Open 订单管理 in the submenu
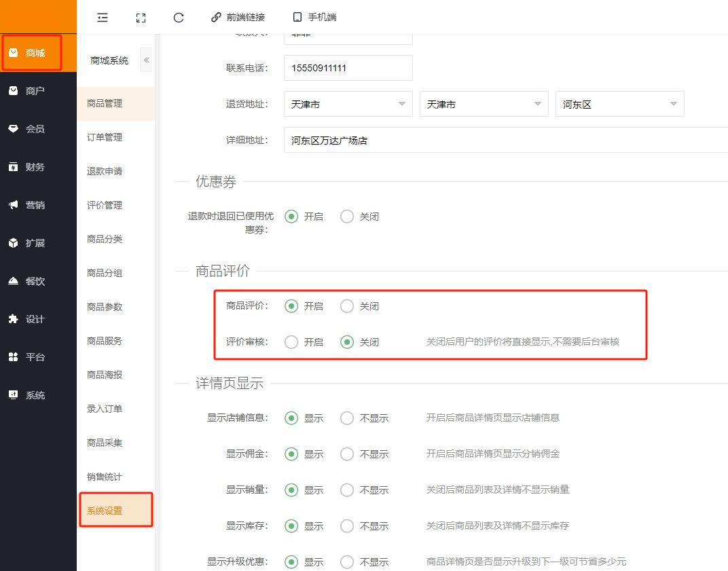The height and width of the screenshot is (571, 728). 105,137
